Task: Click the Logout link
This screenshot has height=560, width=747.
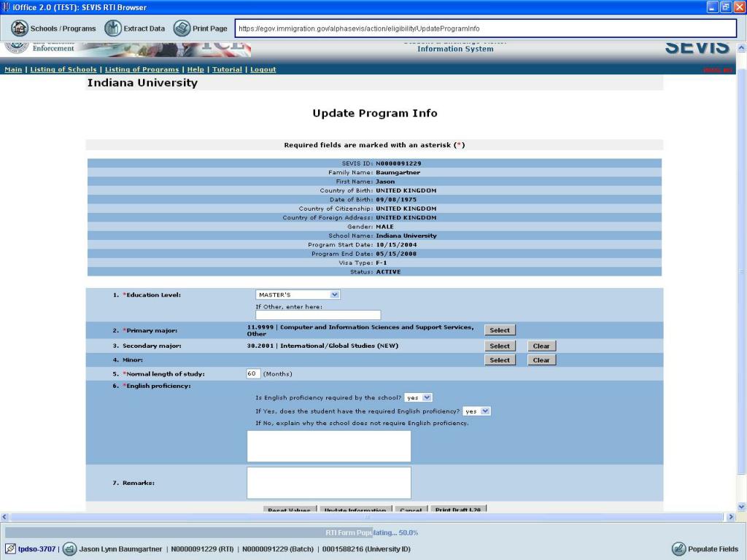Action: click(x=263, y=69)
